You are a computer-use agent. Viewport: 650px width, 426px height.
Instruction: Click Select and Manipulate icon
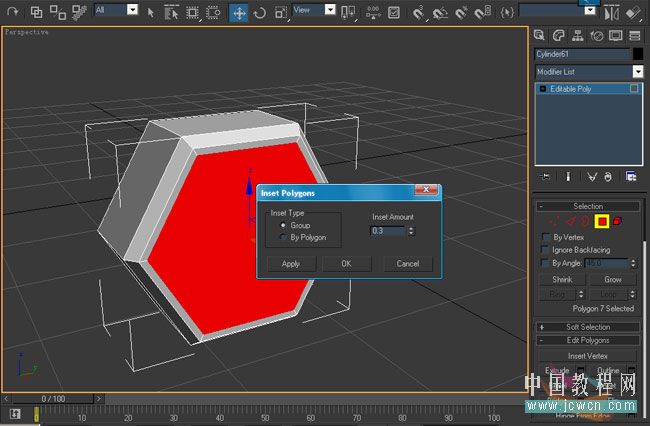click(373, 12)
